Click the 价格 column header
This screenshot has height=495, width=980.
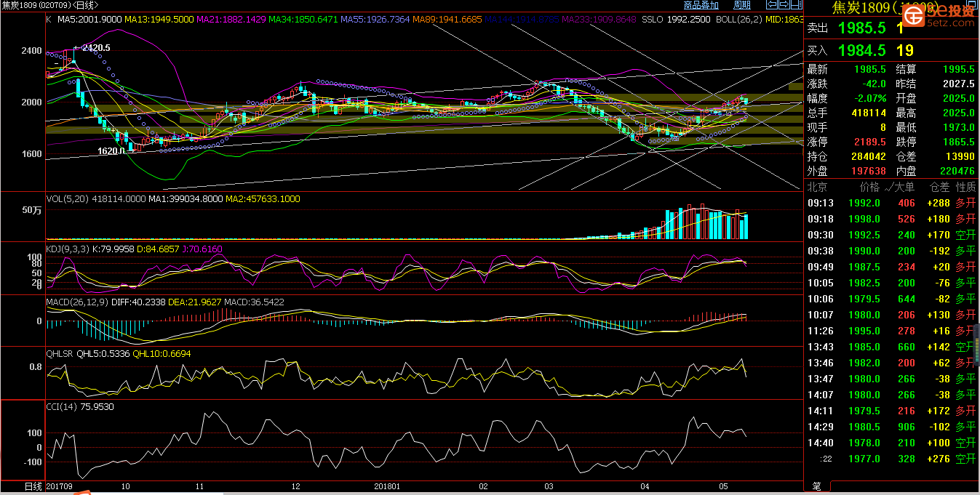pos(869,188)
